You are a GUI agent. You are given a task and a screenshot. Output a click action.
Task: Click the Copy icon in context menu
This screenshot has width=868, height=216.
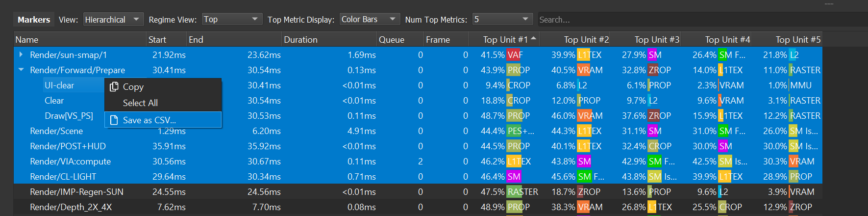[114, 87]
